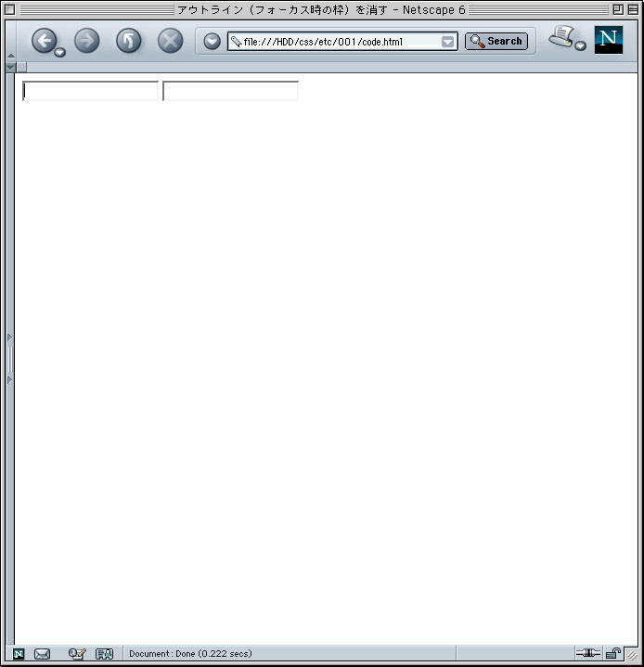Click the Netscape N logo throbber
644x667 pixels.
click(608, 40)
